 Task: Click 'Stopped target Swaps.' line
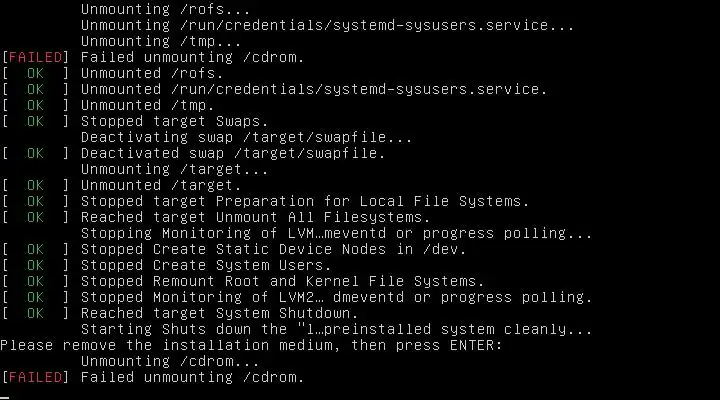coord(174,121)
